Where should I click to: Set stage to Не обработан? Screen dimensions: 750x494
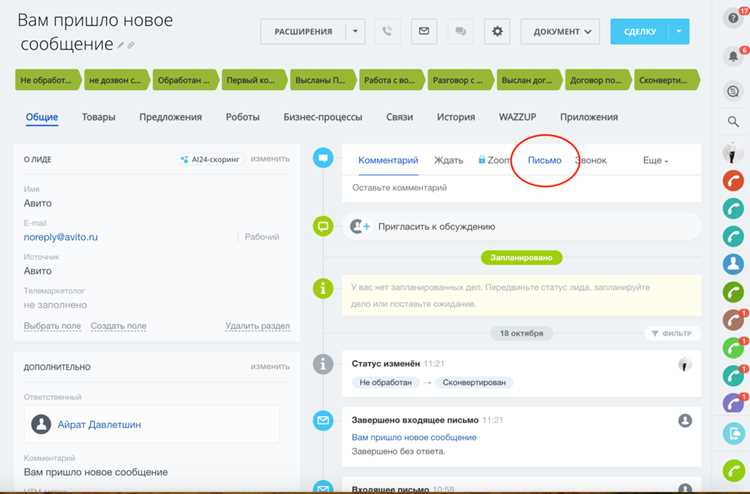tap(48, 80)
